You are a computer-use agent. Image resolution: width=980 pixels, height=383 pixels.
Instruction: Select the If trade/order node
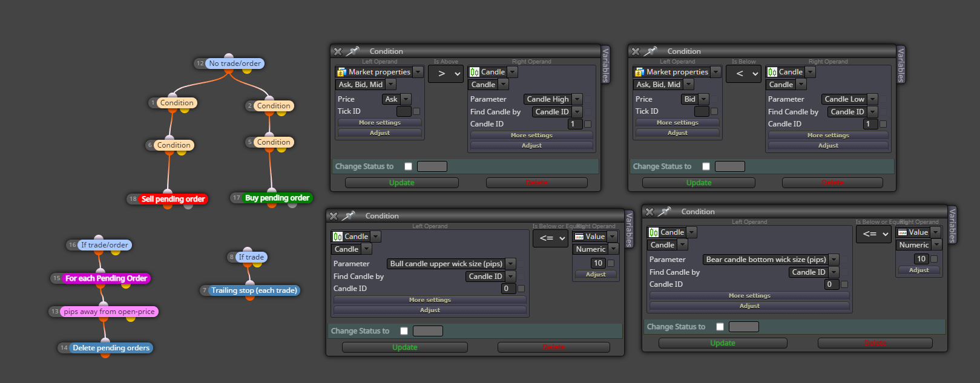pyautogui.click(x=105, y=245)
